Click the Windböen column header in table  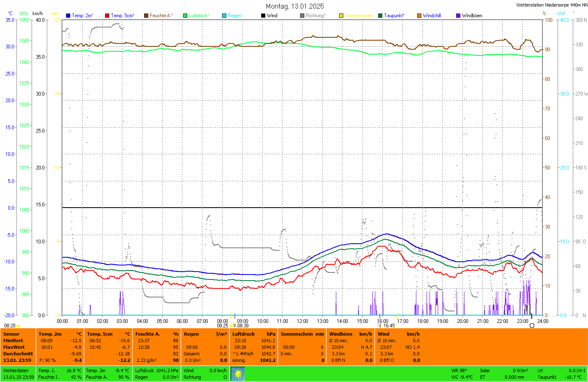pos(341,334)
